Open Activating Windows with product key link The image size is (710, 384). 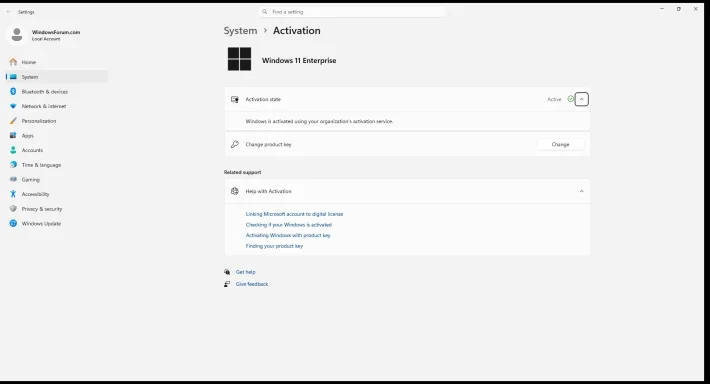click(x=288, y=235)
